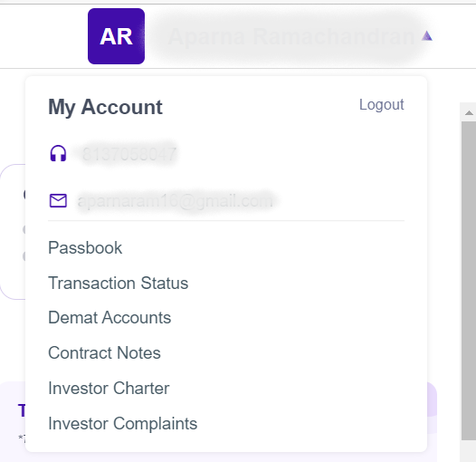The height and width of the screenshot is (462, 476).
Task: Click the headphones support icon
Action: (58, 153)
